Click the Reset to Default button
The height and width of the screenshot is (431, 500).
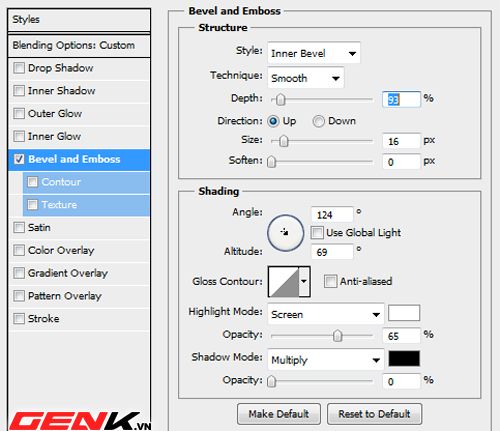click(x=374, y=414)
